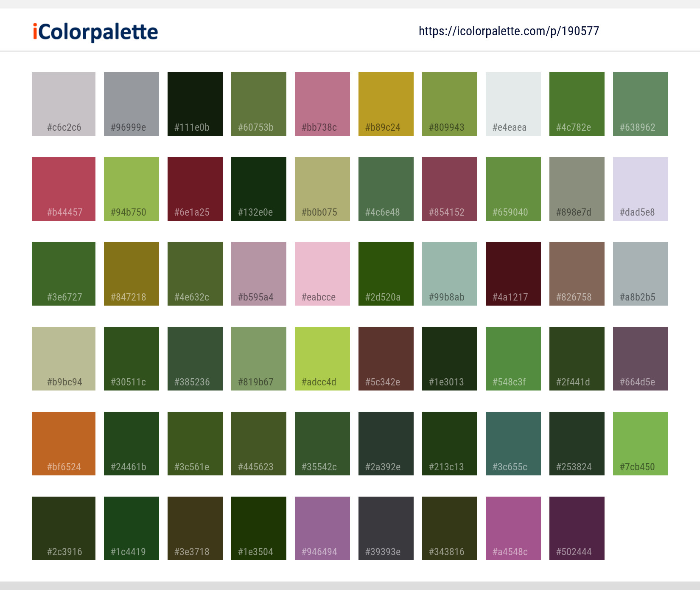This screenshot has width=700, height=590.
Task: Pick the lime #94b750 swatch
Action: (132, 189)
